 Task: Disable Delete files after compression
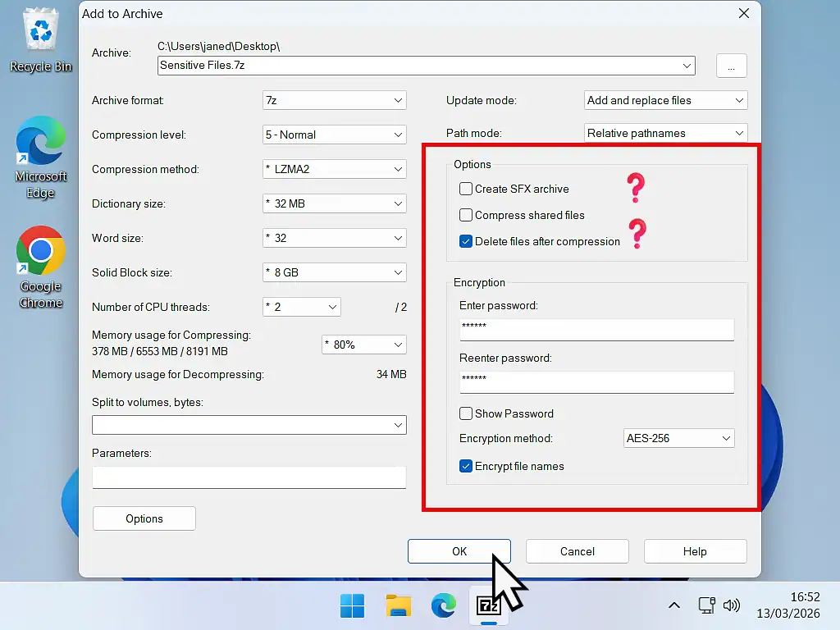point(466,241)
